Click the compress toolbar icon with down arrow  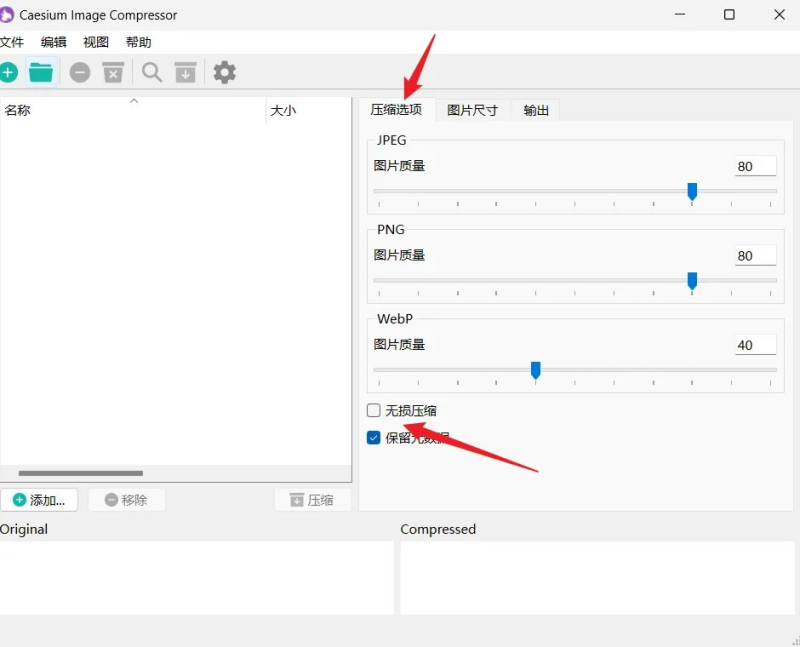tap(185, 72)
